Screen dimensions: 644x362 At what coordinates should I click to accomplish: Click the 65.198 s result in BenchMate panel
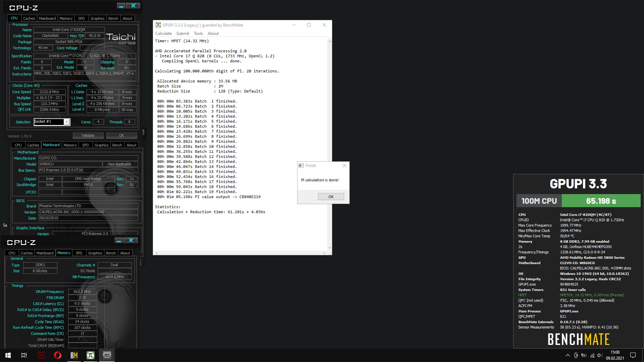(601, 201)
